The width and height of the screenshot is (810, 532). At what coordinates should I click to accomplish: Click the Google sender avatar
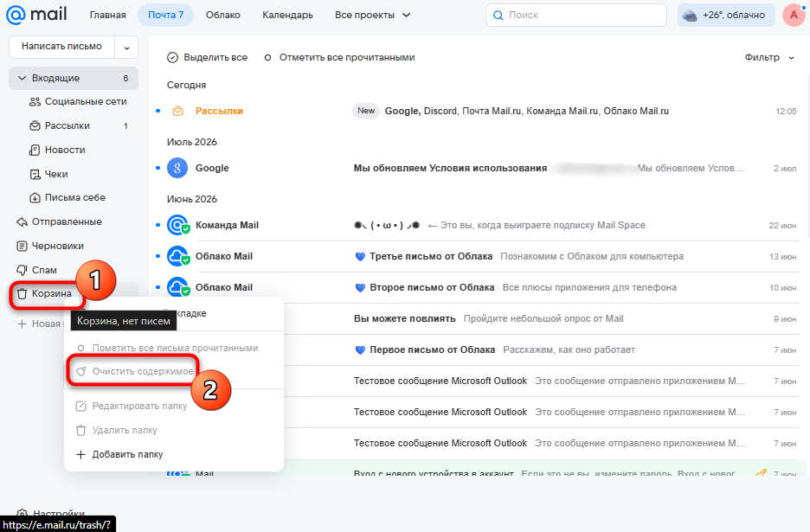177,168
